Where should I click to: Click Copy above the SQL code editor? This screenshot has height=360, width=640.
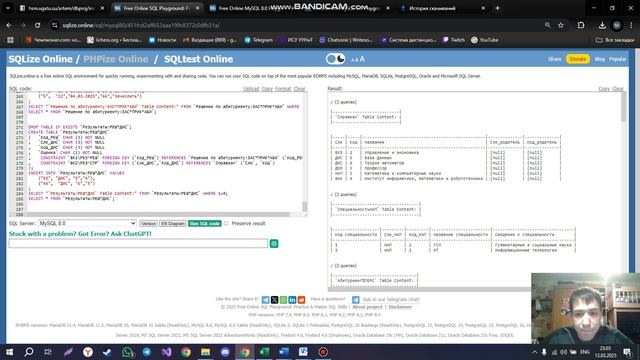[x=267, y=89]
